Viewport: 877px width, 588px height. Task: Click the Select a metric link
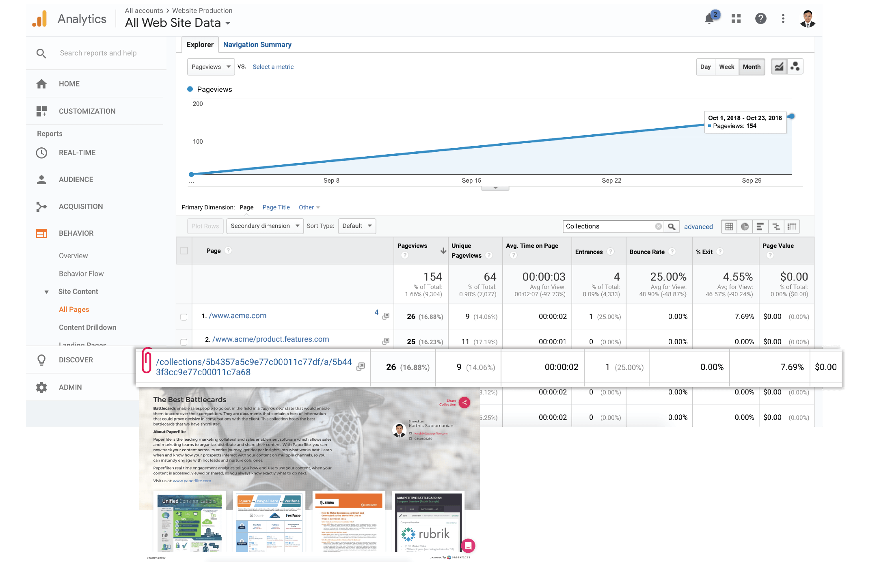[273, 67]
